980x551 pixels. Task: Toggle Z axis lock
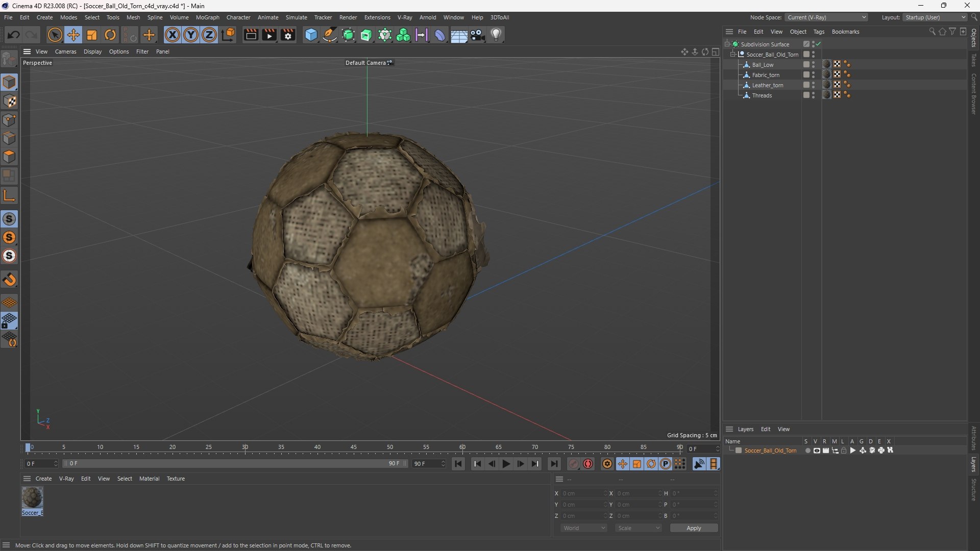pos(209,35)
